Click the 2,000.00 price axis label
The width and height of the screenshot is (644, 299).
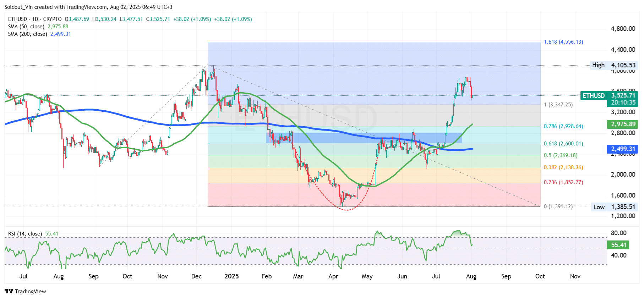click(x=623, y=175)
